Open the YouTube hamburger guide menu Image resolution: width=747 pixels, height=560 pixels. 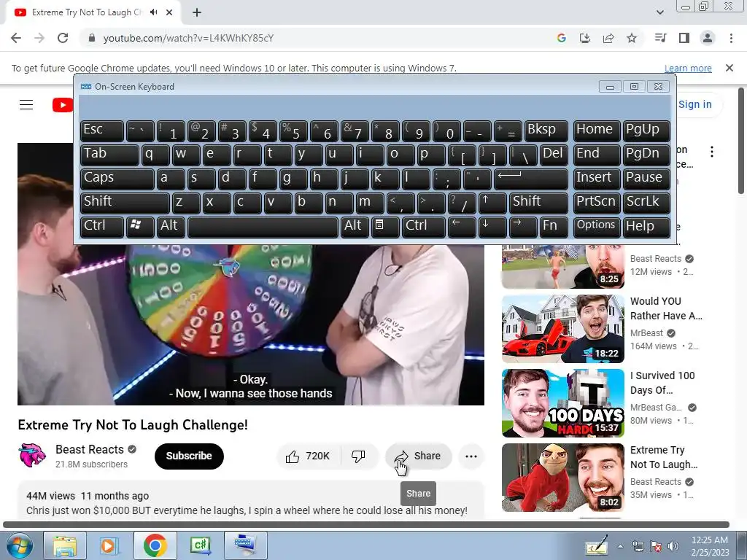(x=26, y=104)
